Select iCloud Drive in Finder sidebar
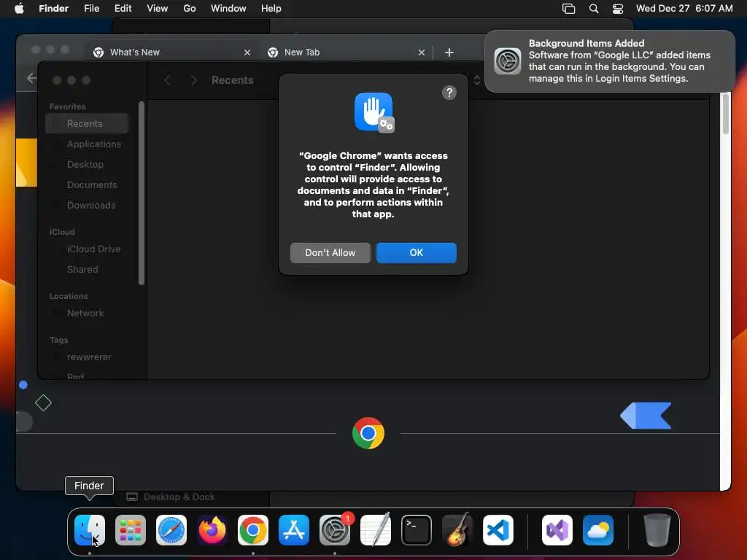The image size is (747, 560). [x=88, y=249]
